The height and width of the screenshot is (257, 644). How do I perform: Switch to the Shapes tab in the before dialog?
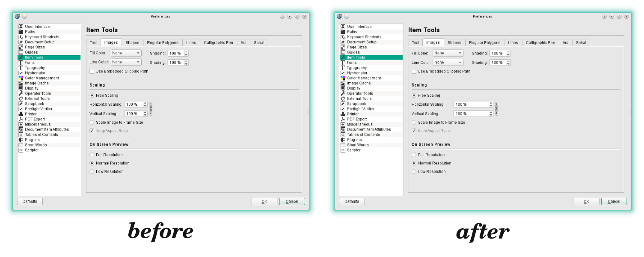(132, 43)
